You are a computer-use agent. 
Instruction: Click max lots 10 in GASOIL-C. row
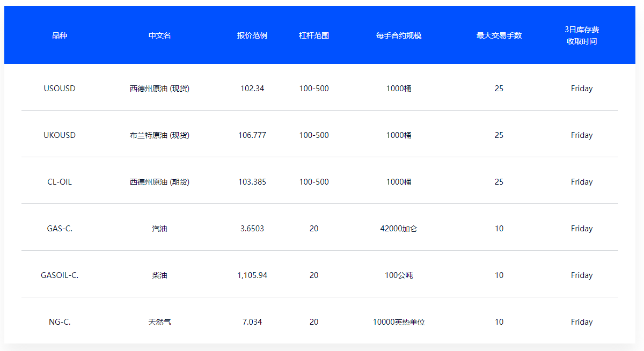[499, 275]
